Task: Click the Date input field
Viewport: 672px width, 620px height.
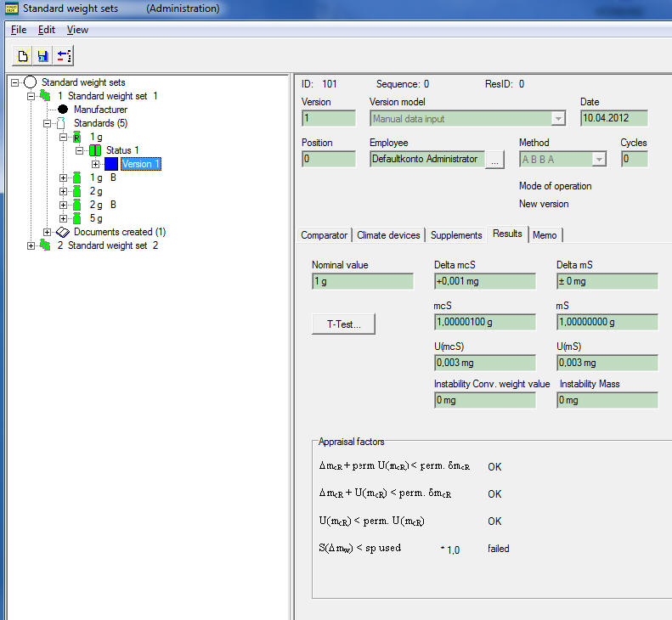Action: click(613, 119)
